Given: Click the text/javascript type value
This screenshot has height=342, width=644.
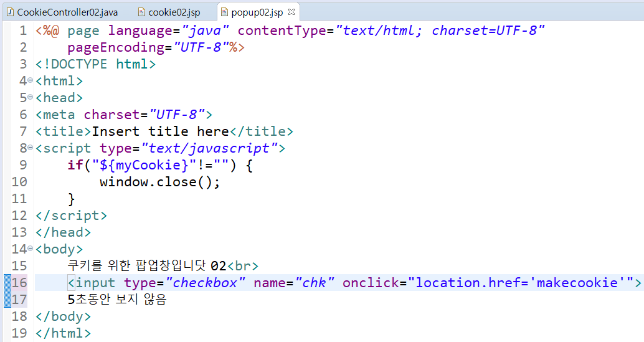Looking at the screenshot, I should pyautogui.click(x=209, y=148).
